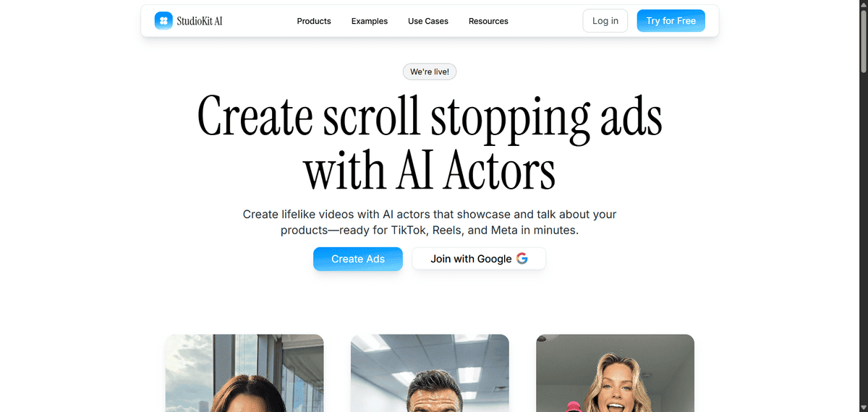The image size is (868, 412).
Task: Open the dark-haired woman video thumbnail
Action: (x=244, y=373)
